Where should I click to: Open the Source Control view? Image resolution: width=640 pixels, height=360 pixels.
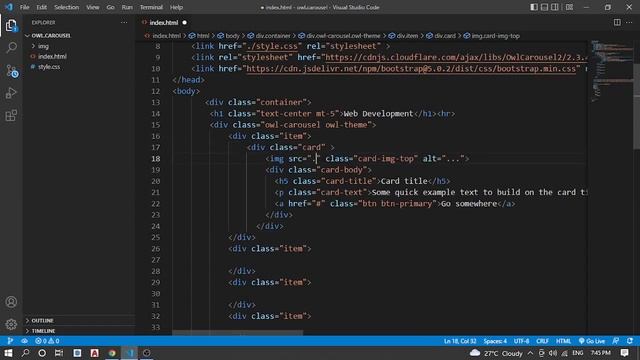(11, 71)
